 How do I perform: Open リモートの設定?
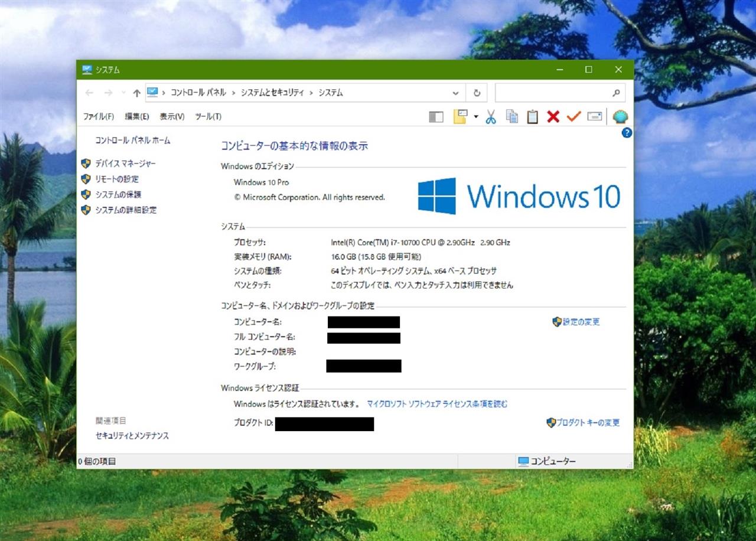[x=117, y=179]
